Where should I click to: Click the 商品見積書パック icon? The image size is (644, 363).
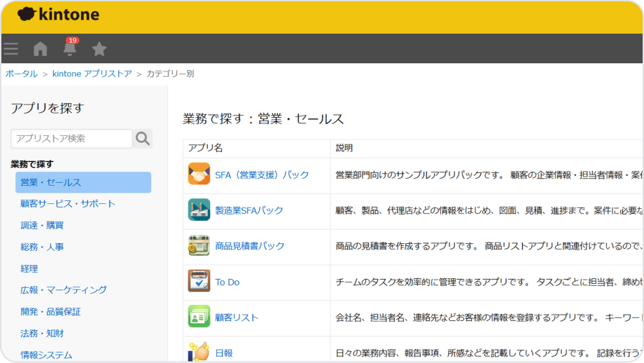click(x=199, y=245)
